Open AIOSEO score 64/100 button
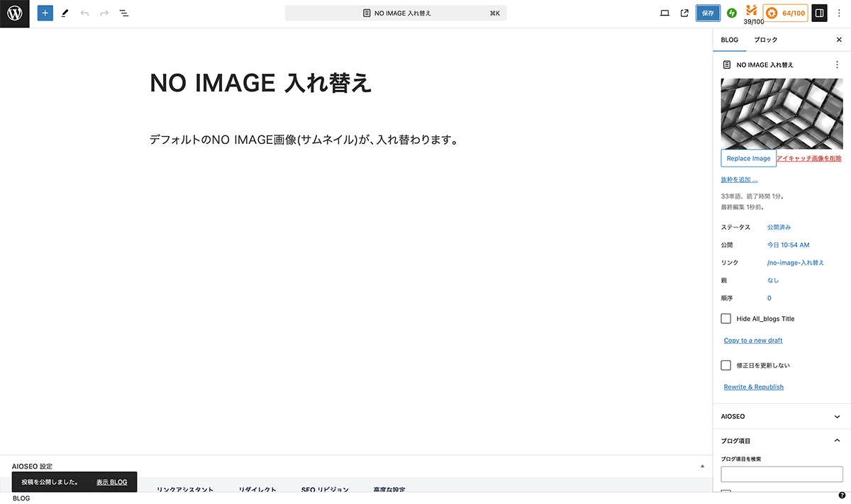This screenshot has width=851, height=504. coord(786,13)
